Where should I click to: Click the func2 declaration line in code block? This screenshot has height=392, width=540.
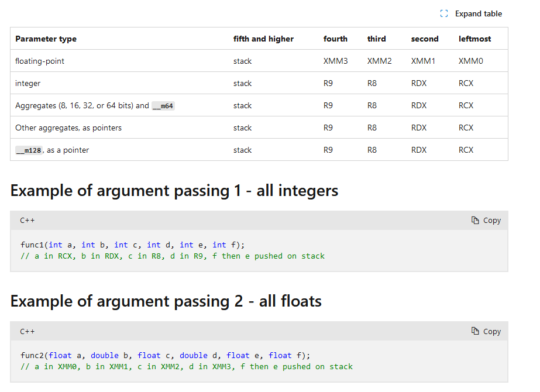166,355
